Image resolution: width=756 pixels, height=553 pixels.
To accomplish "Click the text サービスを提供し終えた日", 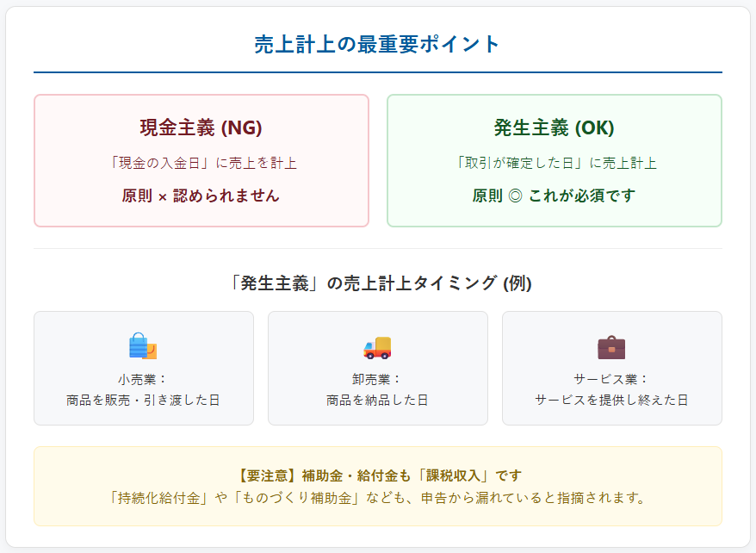I will point(611,401).
